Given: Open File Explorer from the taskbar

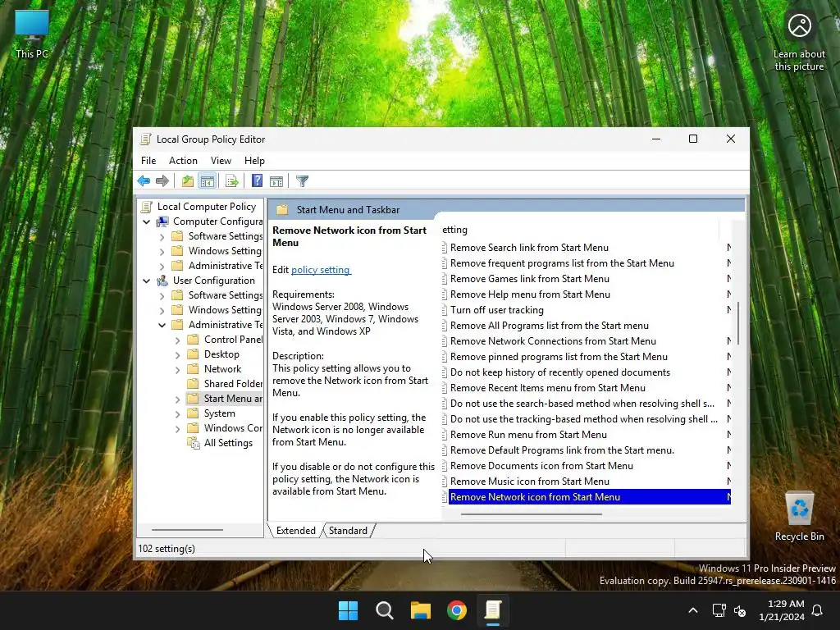Looking at the screenshot, I should (x=421, y=610).
